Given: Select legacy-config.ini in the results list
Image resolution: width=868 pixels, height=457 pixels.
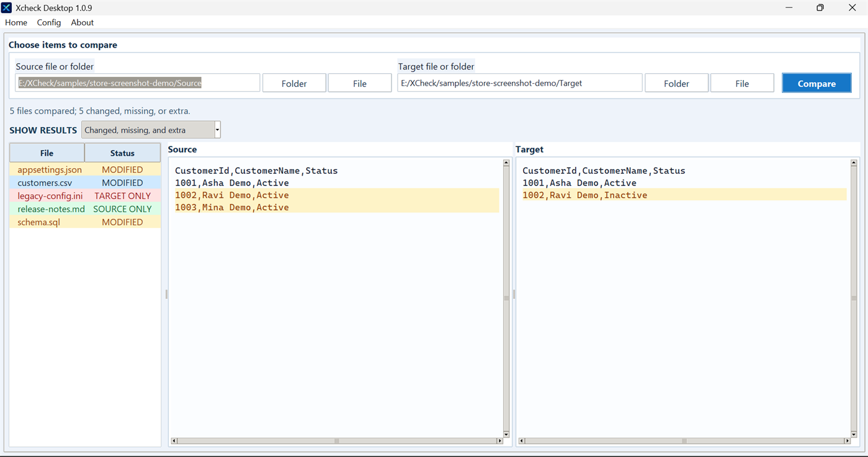Looking at the screenshot, I should 85,196.
